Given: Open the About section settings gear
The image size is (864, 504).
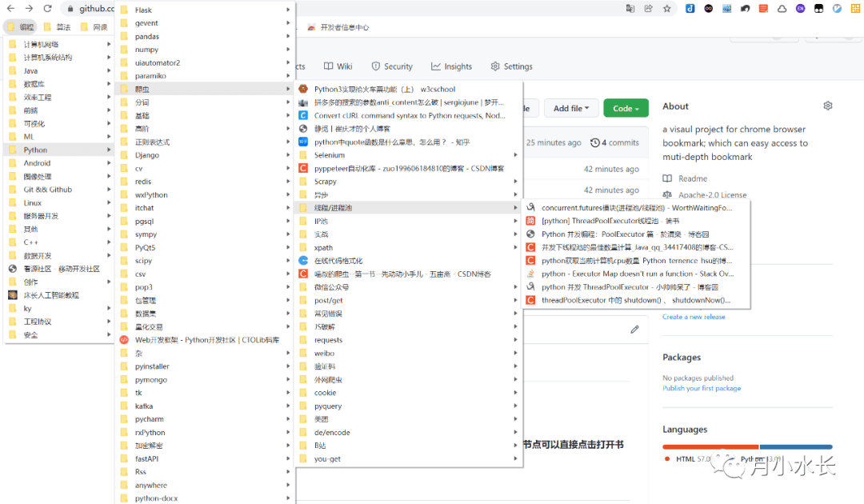Looking at the screenshot, I should coord(827,106).
